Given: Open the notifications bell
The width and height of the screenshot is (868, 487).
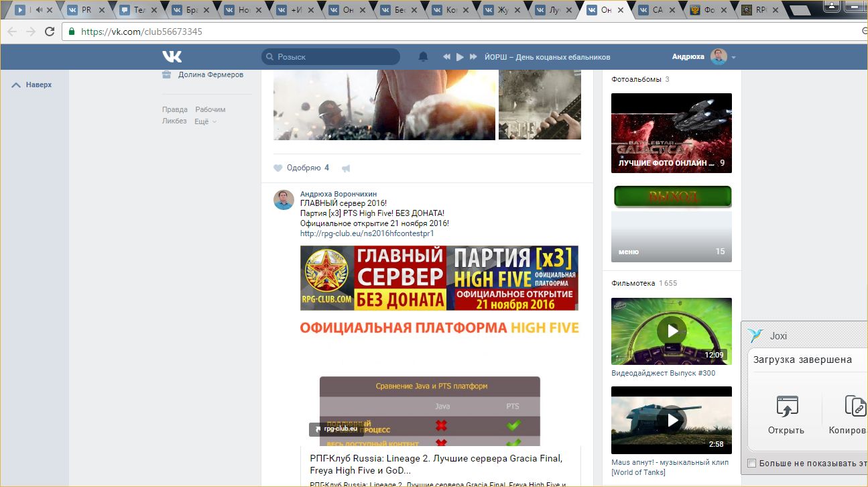Looking at the screenshot, I should 423,57.
